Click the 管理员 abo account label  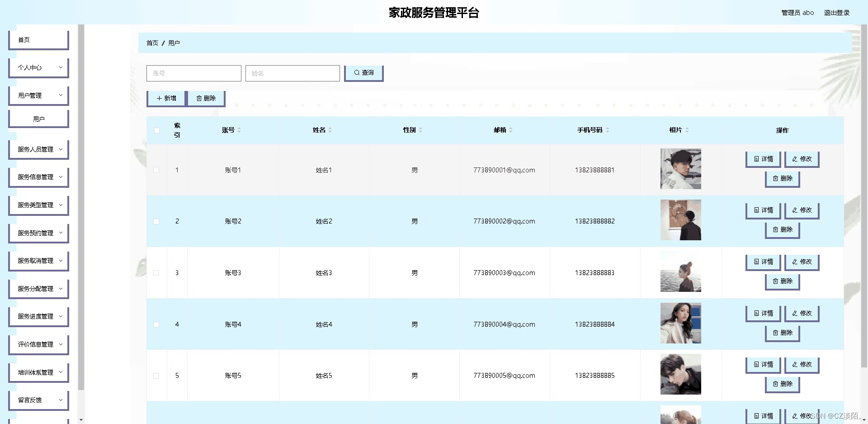(797, 13)
